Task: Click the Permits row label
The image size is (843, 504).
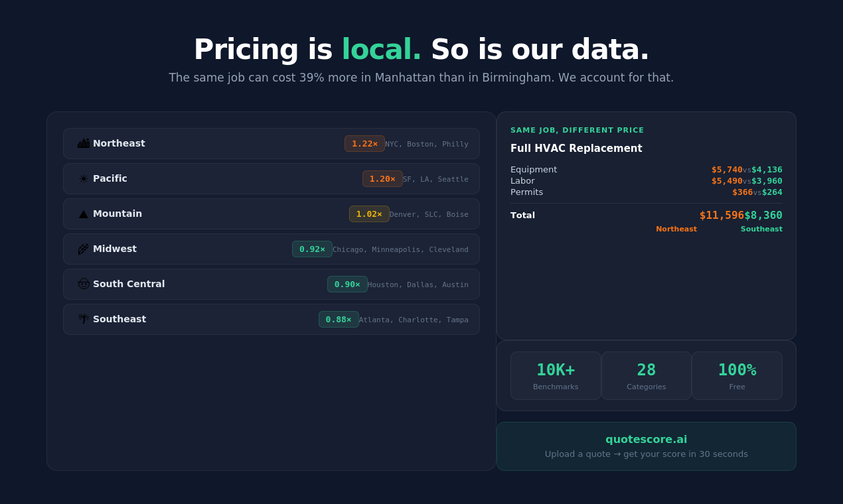Action: point(526,192)
